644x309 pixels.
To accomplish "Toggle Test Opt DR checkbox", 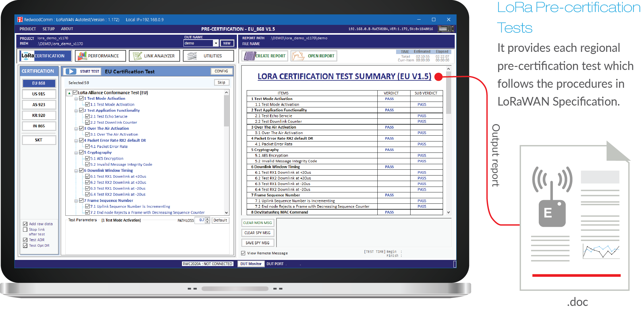I will 25,245.
